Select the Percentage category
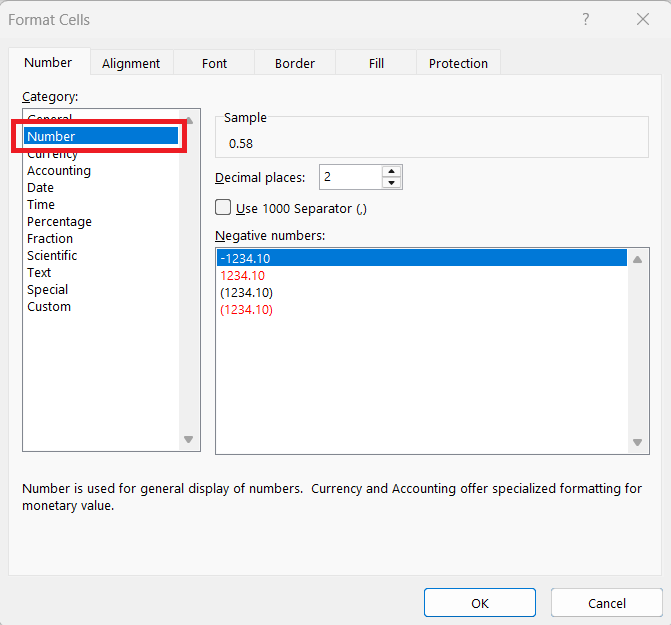This screenshot has width=671, height=625. (x=101, y=222)
